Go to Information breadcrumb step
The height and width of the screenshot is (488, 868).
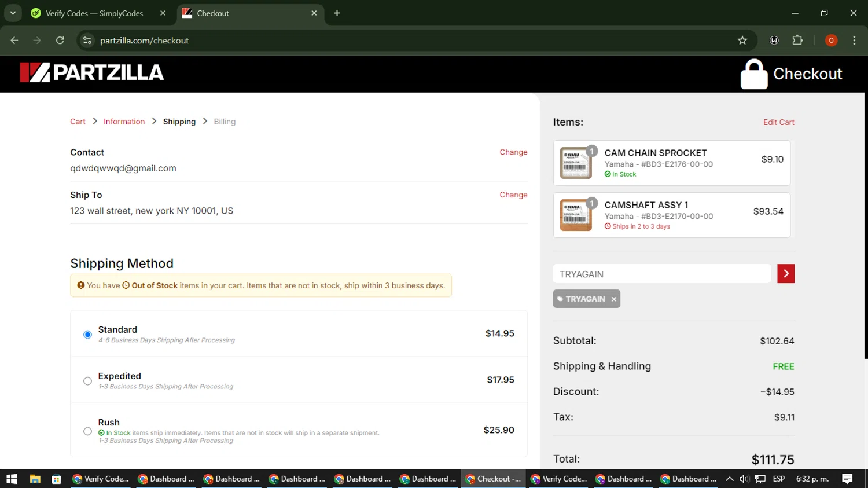click(124, 122)
